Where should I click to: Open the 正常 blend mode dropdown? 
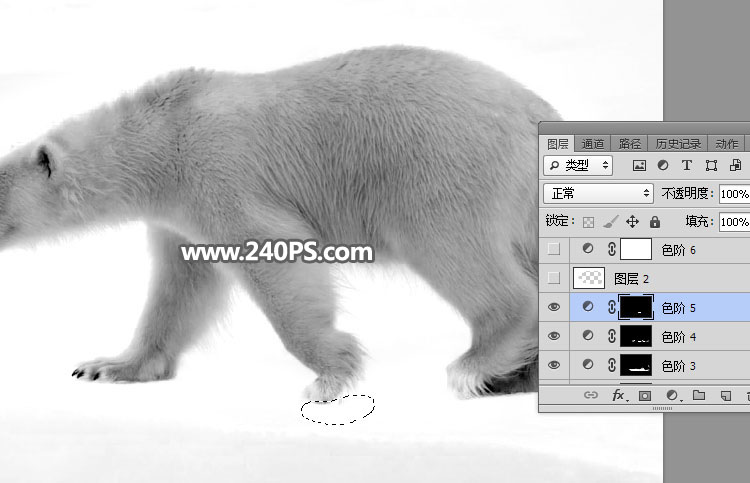click(x=598, y=193)
